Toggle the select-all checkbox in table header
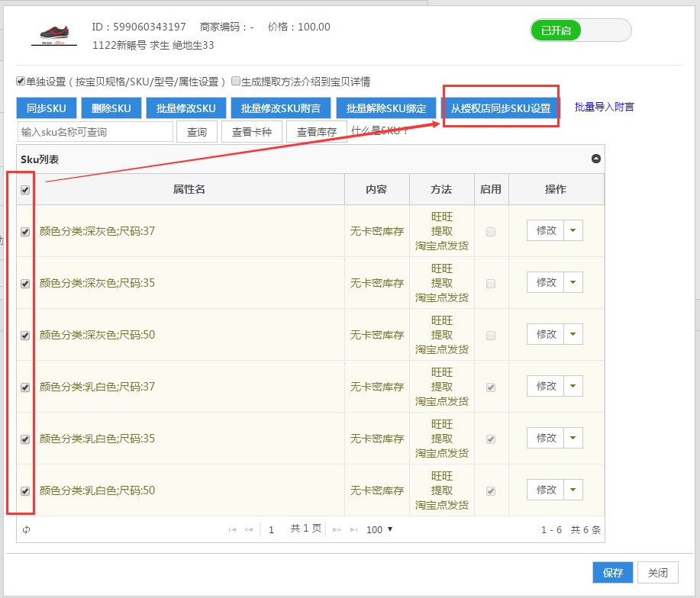Viewport: 700px width, 598px height. (x=25, y=190)
